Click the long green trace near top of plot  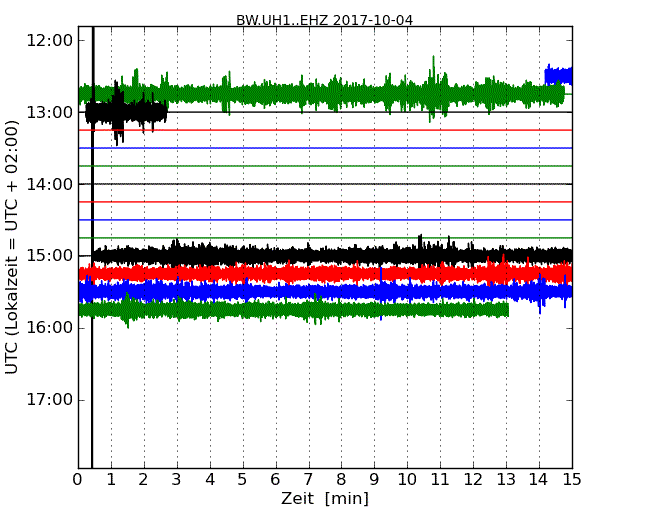click(320, 94)
